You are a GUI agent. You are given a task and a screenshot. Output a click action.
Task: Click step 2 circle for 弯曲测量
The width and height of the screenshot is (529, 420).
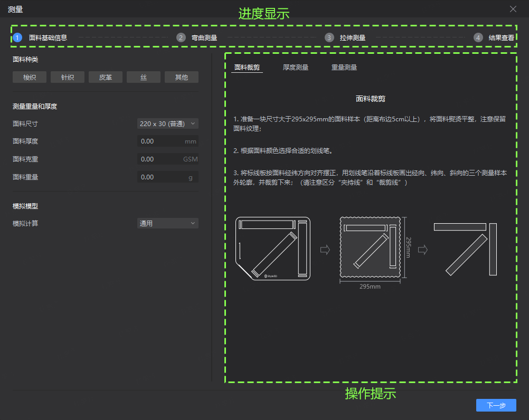[x=181, y=37]
